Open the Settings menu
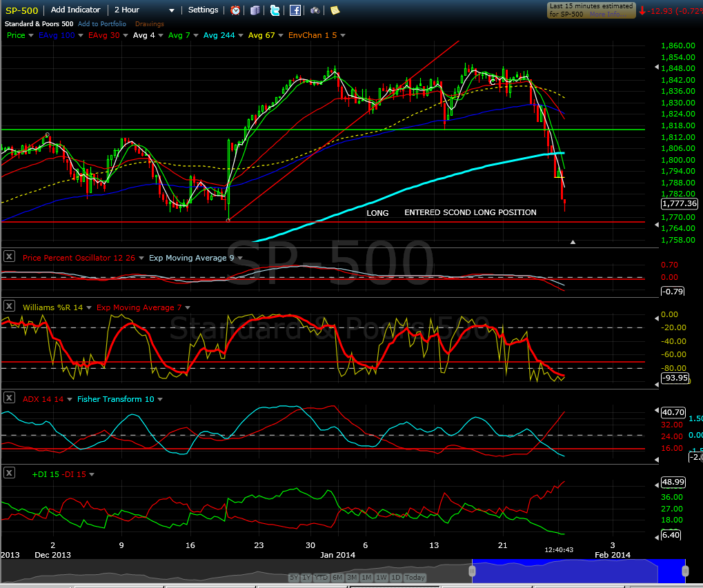Screen dimensions: 703x588 [x=203, y=10]
